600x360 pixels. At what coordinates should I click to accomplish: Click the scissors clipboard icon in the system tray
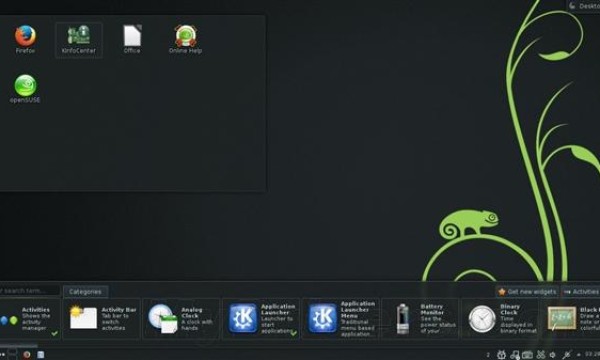point(541,355)
